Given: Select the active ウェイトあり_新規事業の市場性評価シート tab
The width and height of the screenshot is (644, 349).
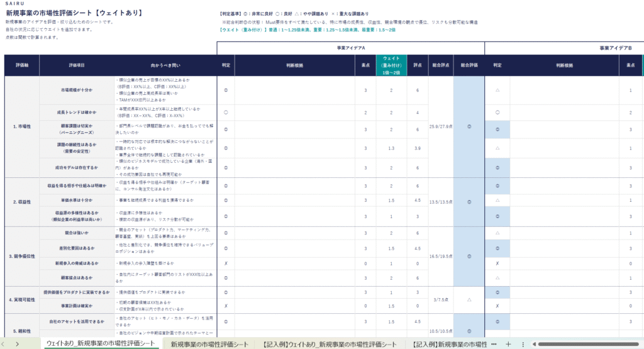Looking at the screenshot, I should click(100, 344).
